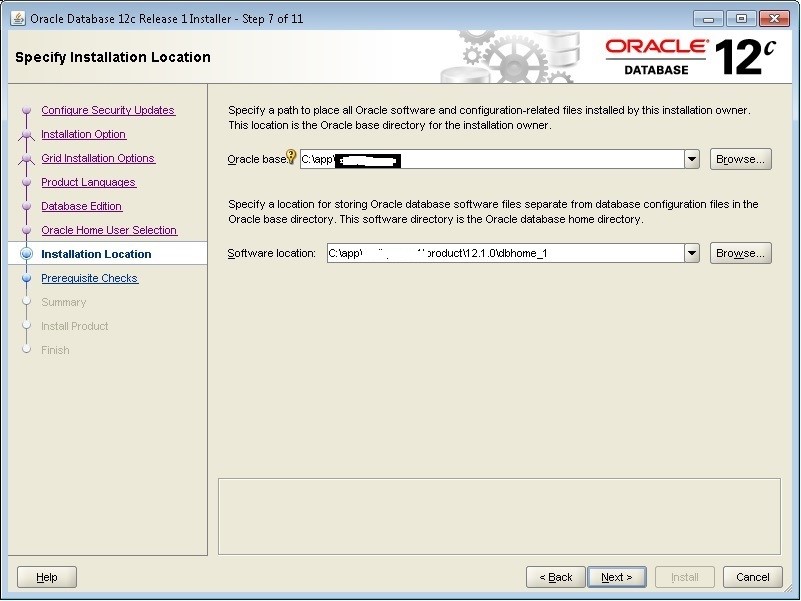Close the installer window
The width and height of the screenshot is (801, 601).
click(774, 19)
